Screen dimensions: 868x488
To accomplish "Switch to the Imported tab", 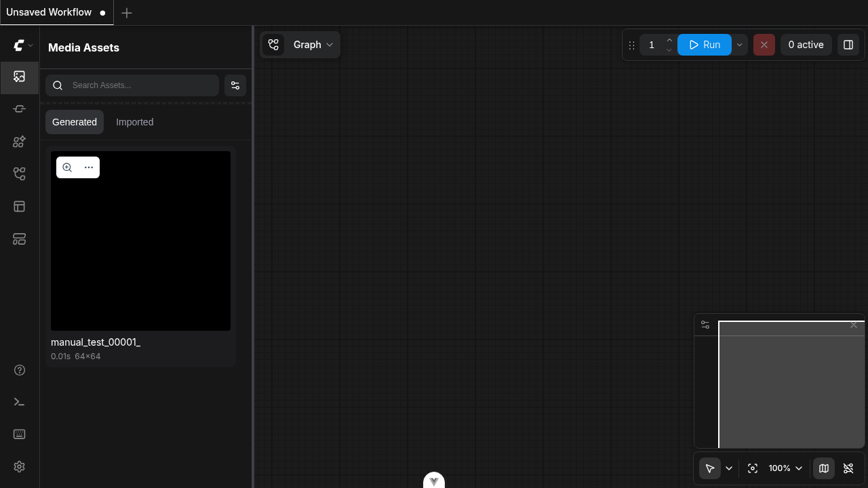I will (134, 122).
